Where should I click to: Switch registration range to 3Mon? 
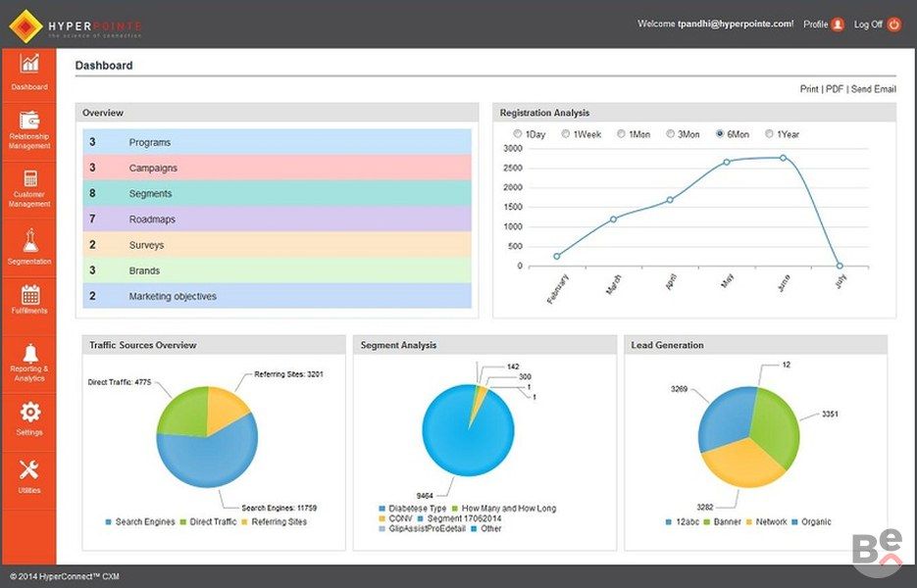point(671,134)
